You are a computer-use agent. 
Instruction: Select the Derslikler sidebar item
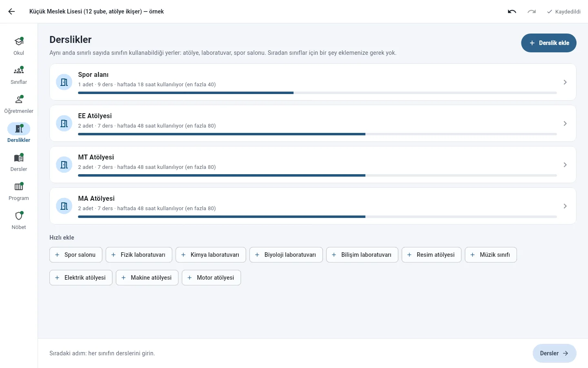(19, 134)
